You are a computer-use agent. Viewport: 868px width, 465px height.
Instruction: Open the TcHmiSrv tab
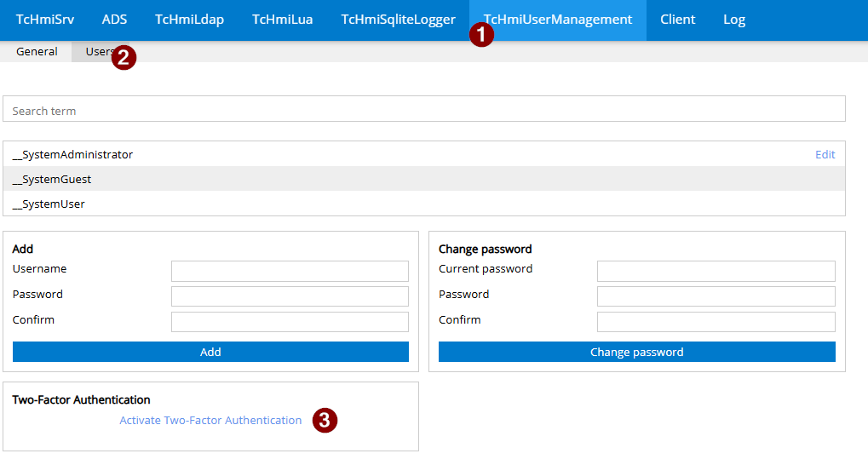pyautogui.click(x=45, y=20)
